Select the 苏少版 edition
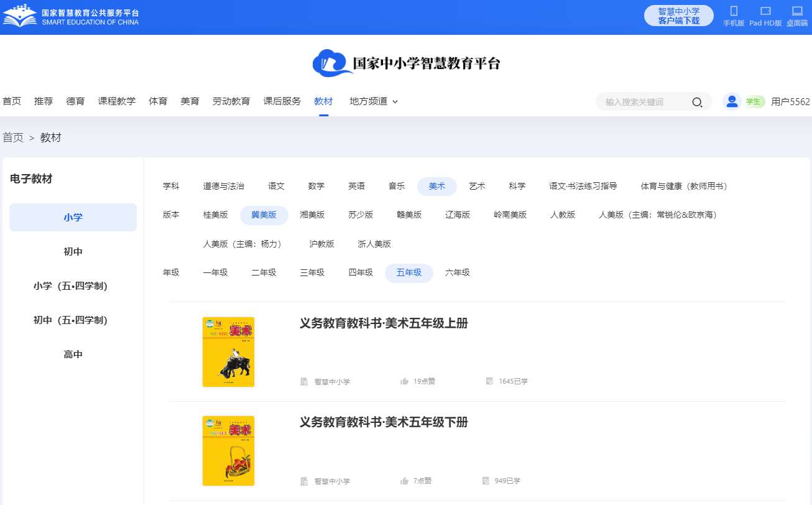 [361, 215]
